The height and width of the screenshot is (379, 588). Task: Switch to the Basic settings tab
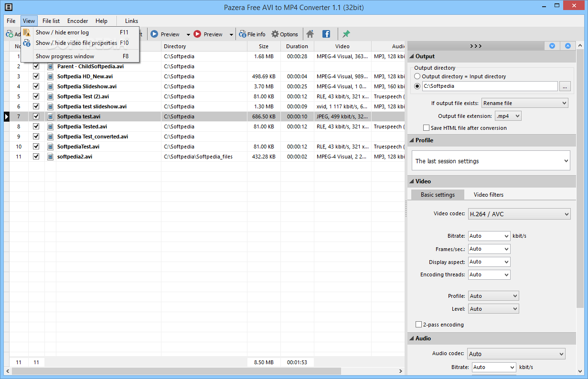[x=438, y=195]
